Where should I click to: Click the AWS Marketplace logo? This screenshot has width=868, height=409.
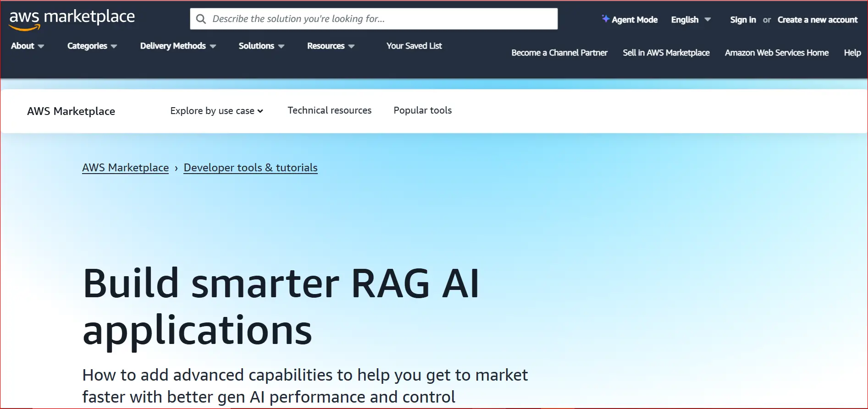72,19
